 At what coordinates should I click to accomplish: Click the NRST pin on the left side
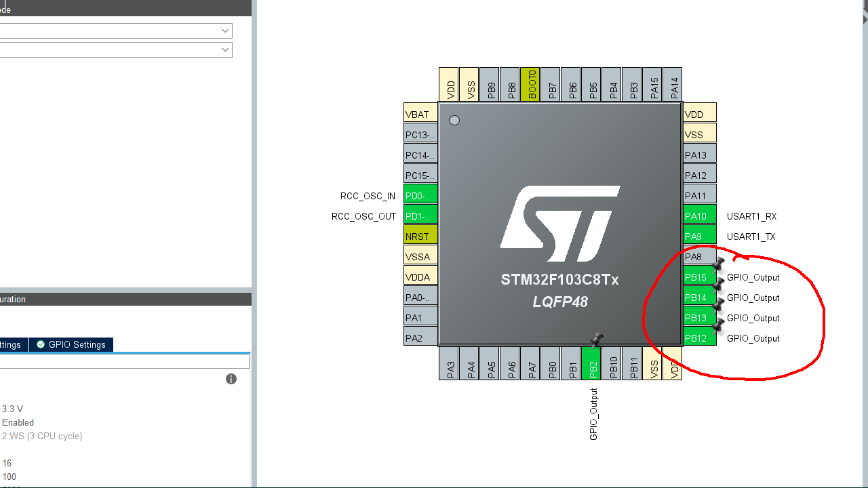point(418,236)
